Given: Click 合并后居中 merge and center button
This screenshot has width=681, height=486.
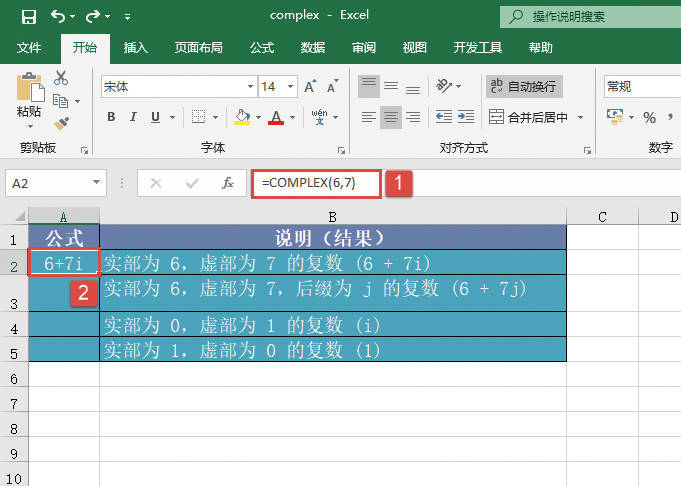Looking at the screenshot, I should point(529,118).
